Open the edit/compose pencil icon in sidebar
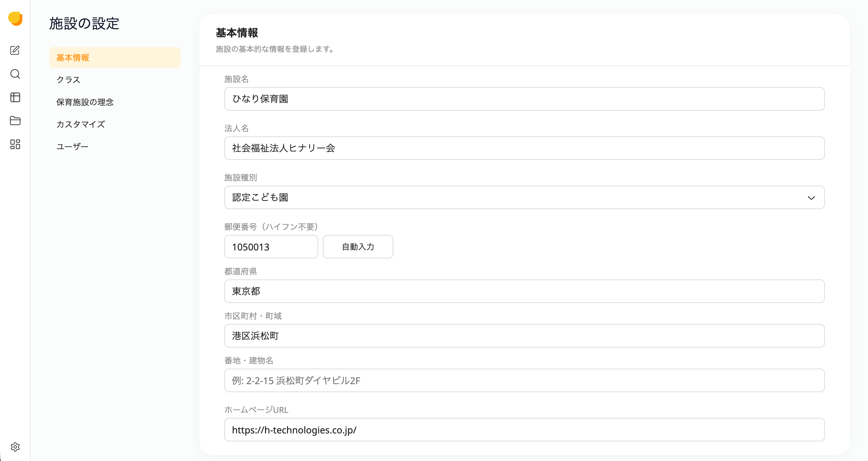 point(15,50)
